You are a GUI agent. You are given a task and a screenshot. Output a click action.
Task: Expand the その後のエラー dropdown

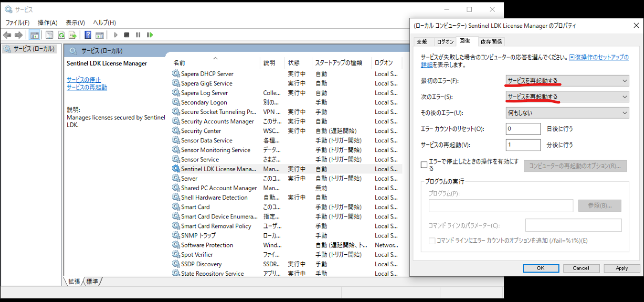click(x=567, y=113)
